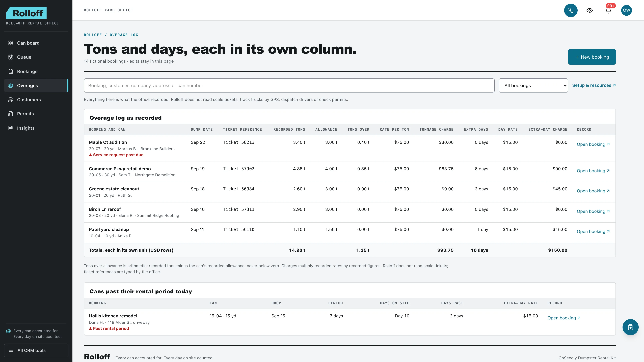Open booking for Commerce Pkwy retail demo

(593, 171)
